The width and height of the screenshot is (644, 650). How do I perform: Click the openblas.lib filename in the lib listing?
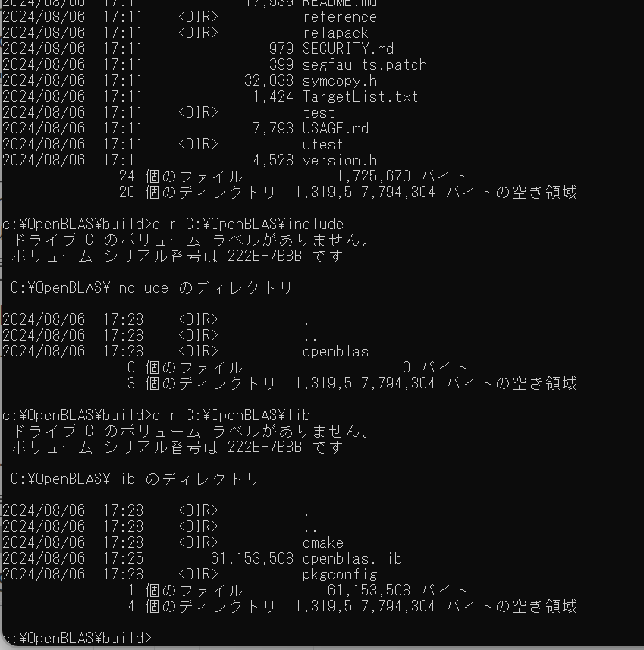[352, 559]
